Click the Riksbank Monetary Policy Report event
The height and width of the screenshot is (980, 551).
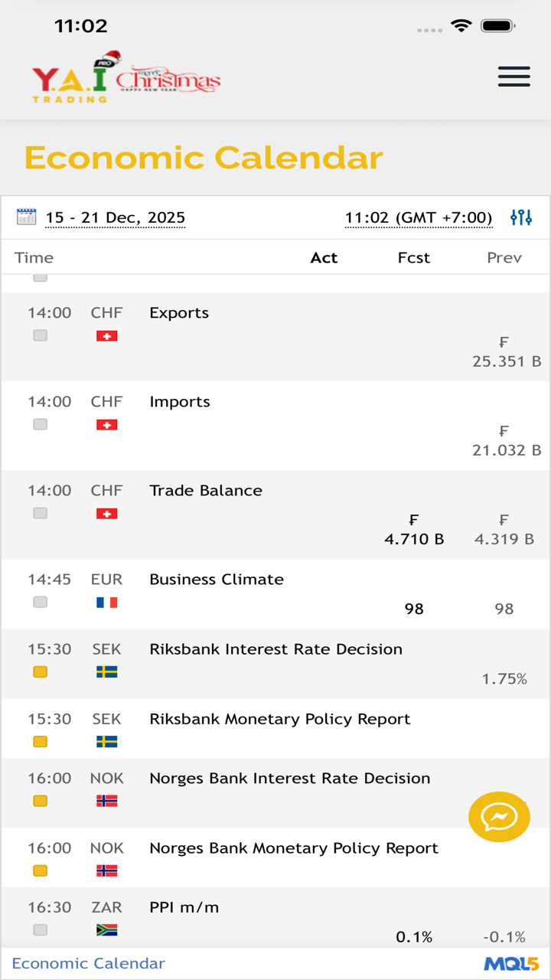coord(280,719)
